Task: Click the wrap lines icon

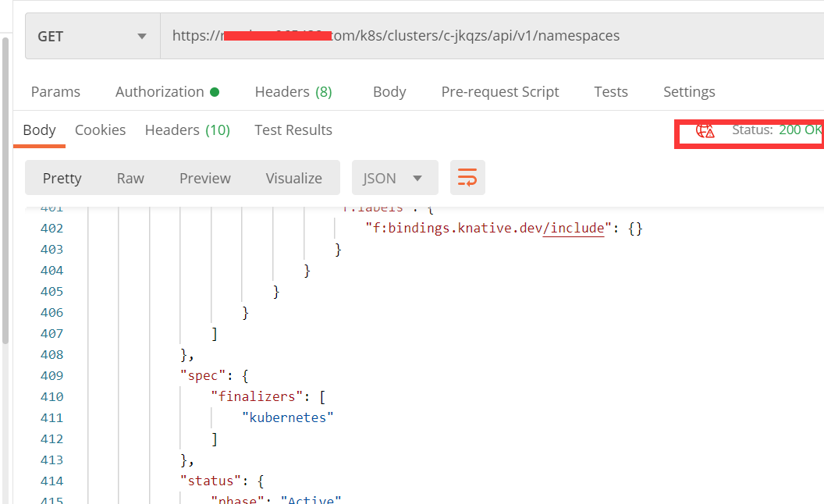Action: point(467,178)
